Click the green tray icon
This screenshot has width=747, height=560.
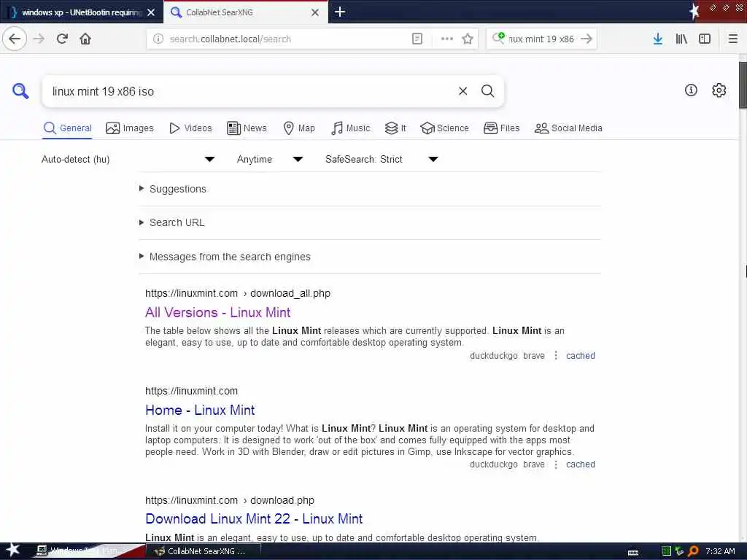(667, 551)
